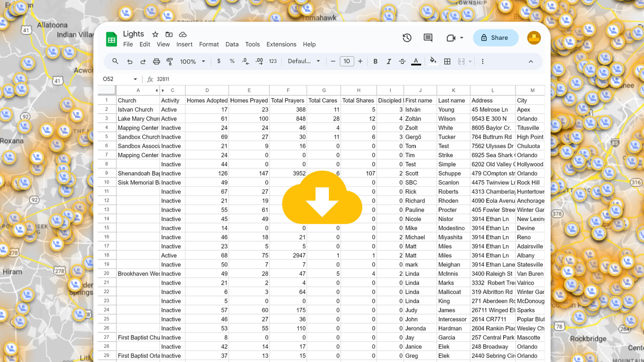The height and width of the screenshot is (362, 644).
Task: Open the Format menu
Action: click(x=209, y=44)
